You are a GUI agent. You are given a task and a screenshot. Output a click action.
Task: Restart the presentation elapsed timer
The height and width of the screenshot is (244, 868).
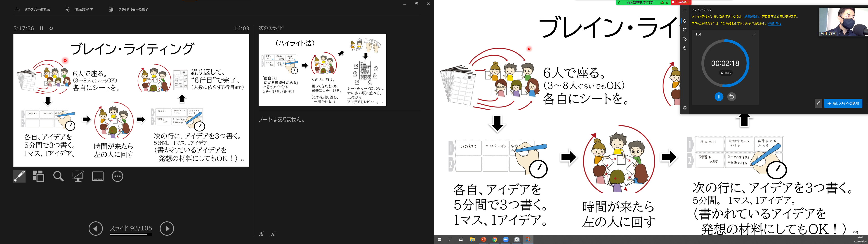(51, 28)
